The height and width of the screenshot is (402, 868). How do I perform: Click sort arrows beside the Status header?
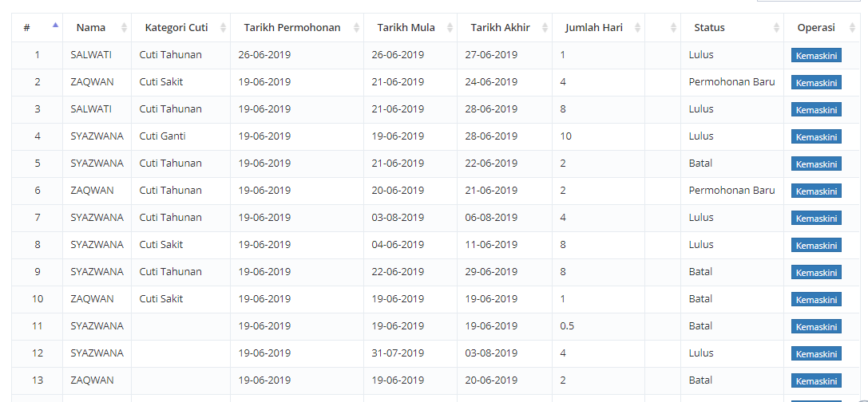(776, 28)
